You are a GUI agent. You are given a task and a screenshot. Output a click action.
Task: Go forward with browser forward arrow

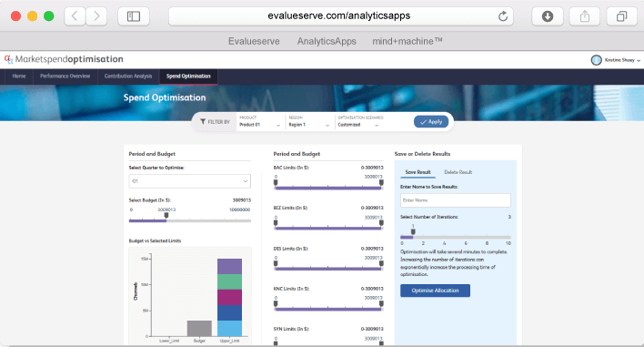(x=96, y=16)
